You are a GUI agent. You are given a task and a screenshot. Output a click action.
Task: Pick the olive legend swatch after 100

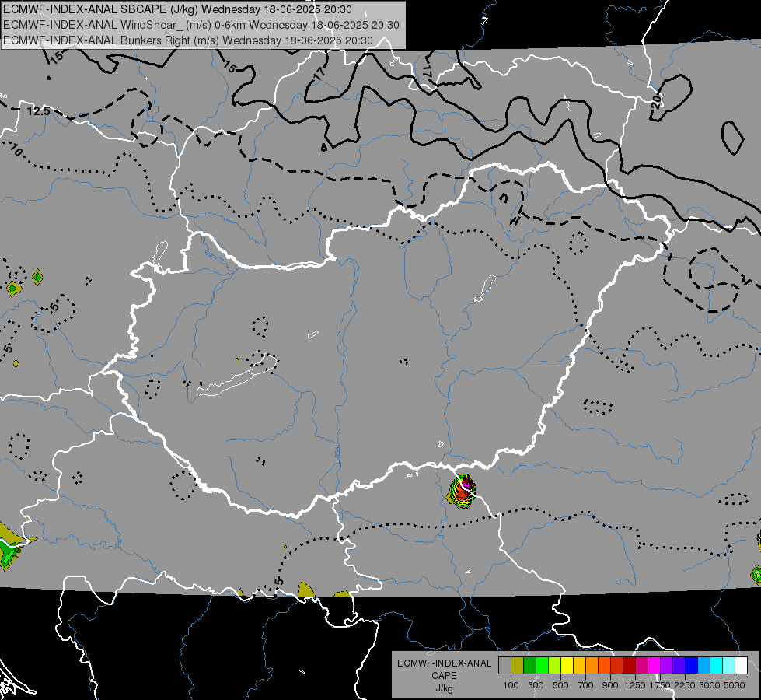tap(518, 666)
